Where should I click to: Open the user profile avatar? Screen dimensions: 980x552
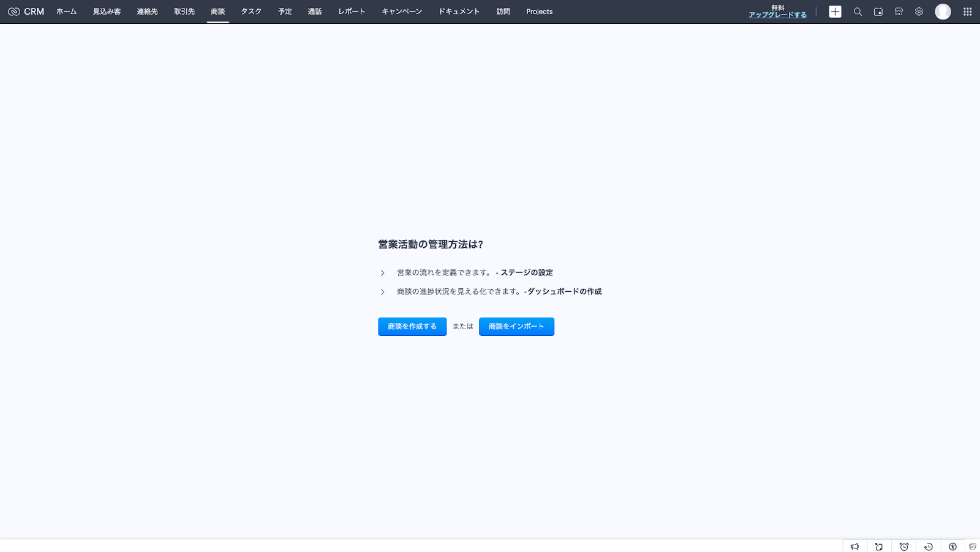click(943, 12)
